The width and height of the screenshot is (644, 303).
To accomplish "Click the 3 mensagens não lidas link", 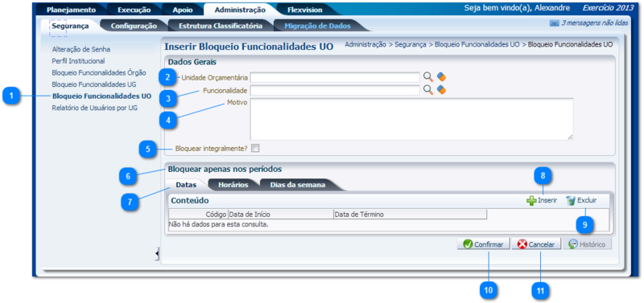I will [594, 23].
